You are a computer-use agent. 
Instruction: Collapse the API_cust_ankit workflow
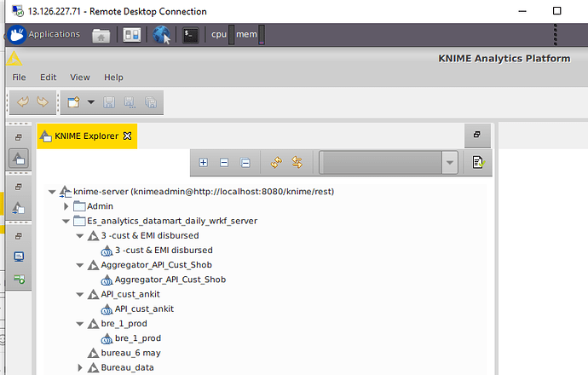pos(80,294)
